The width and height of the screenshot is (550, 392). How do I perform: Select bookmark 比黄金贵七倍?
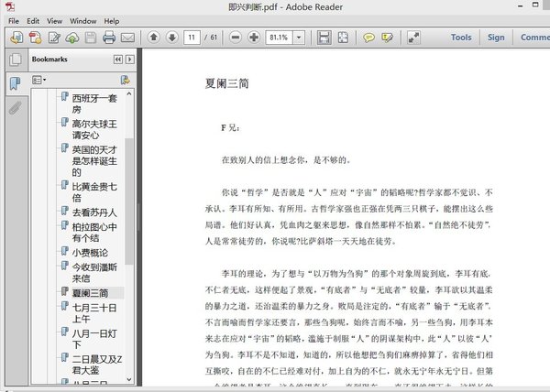(x=94, y=192)
